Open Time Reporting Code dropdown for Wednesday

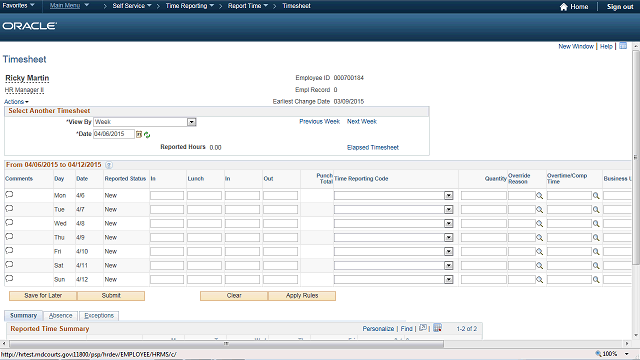[x=449, y=224]
